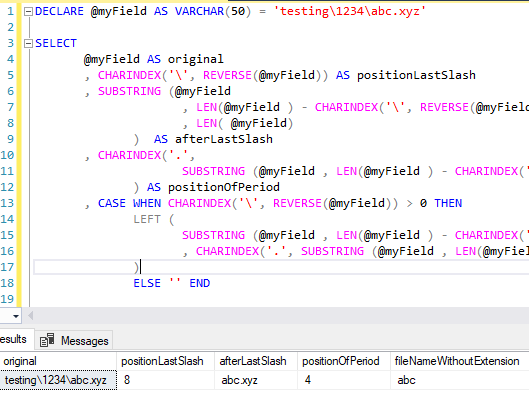Viewport: 529px width, 409px height.
Task: Click the LEFT function on line 14
Action: point(147,219)
